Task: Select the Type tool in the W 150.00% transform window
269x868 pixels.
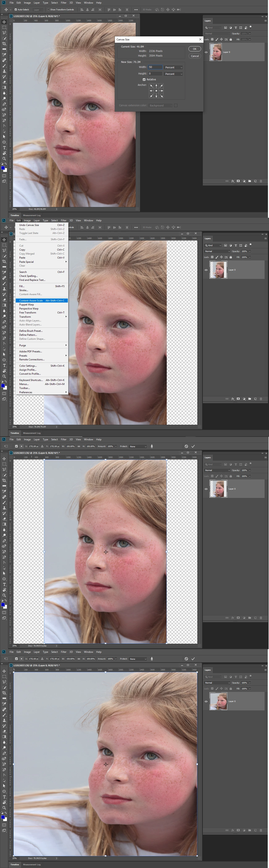Action: [x=4, y=797]
